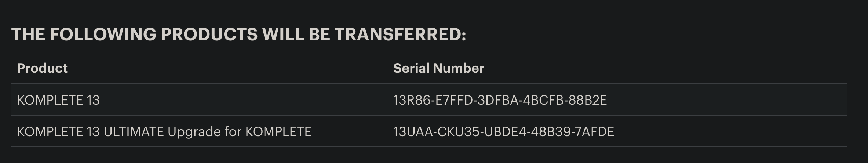868x163 pixels.
Task: Select the KOMPLETE 13 ULTIMATE Upgrade product name
Action: (x=164, y=132)
